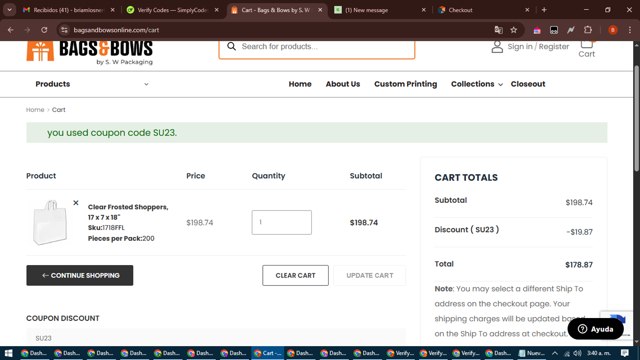Viewport: 640px width, 360px height.
Task: Open the tab search dropdown arrow
Action: coord(9,10)
